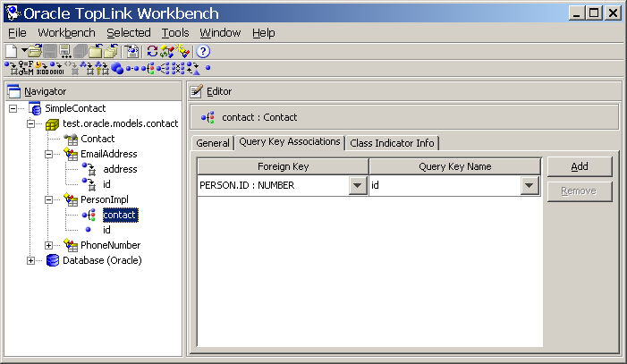Screen dimensions: 627x364
Task: Click the Query Key Name column header
Action: click(x=454, y=166)
